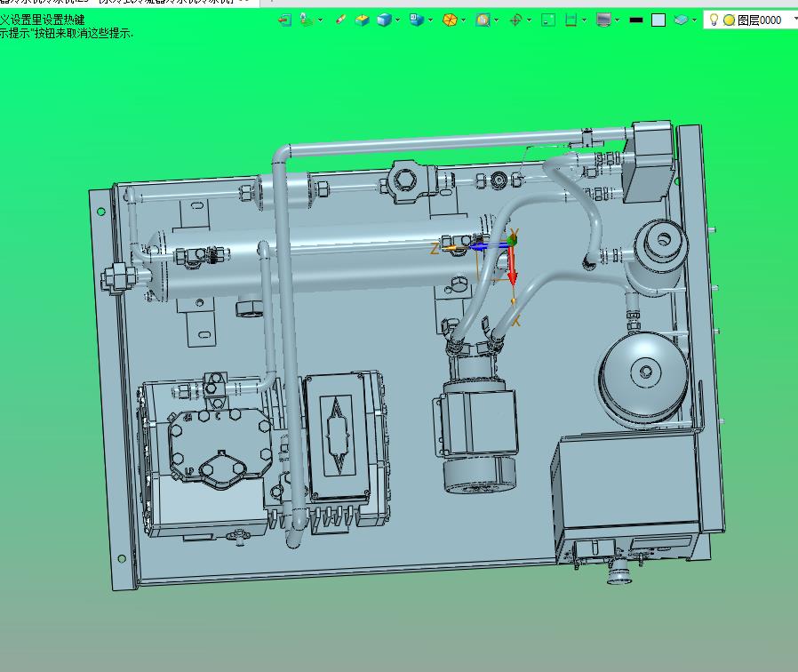Click the hint text '义设置里设置热键'

(43, 20)
